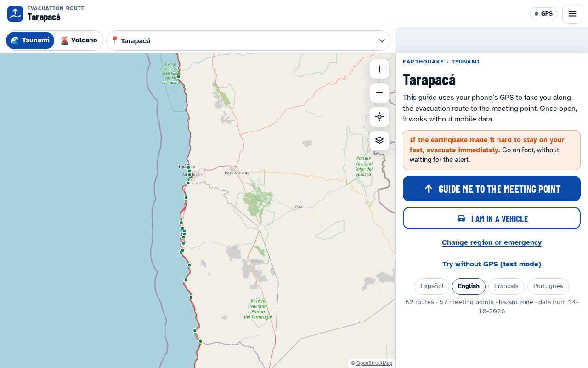Select I am in a vehicle
This screenshot has height=368, width=588.
pyautogui.click(x=492, y=218)
